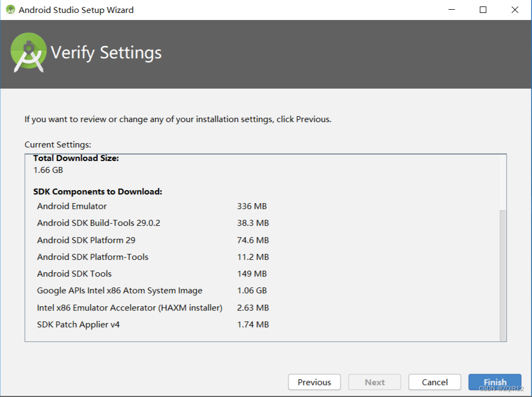Image resolution: width=532 pixels, height=397 pixels.
Task: Click the 'Current Settings:' label
Action: click(58, 145)
